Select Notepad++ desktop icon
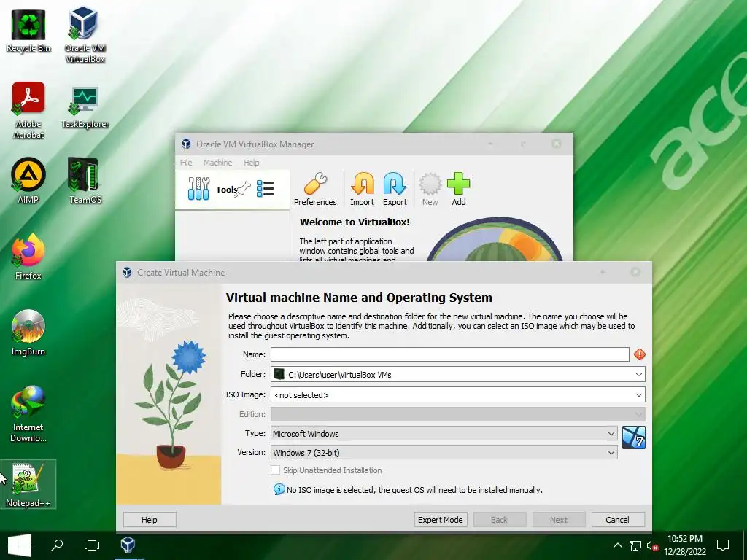The width and height of the screenshot is (747, 560). 28,484
